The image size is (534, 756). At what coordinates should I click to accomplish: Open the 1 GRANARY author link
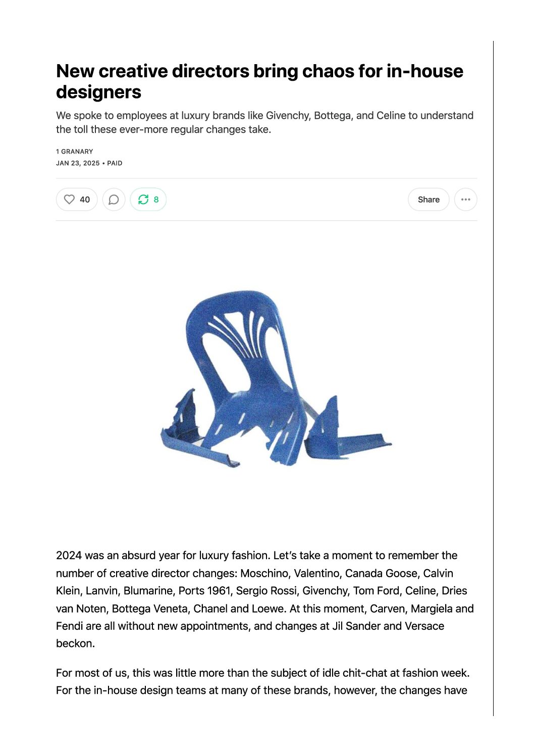coord(75,152)
